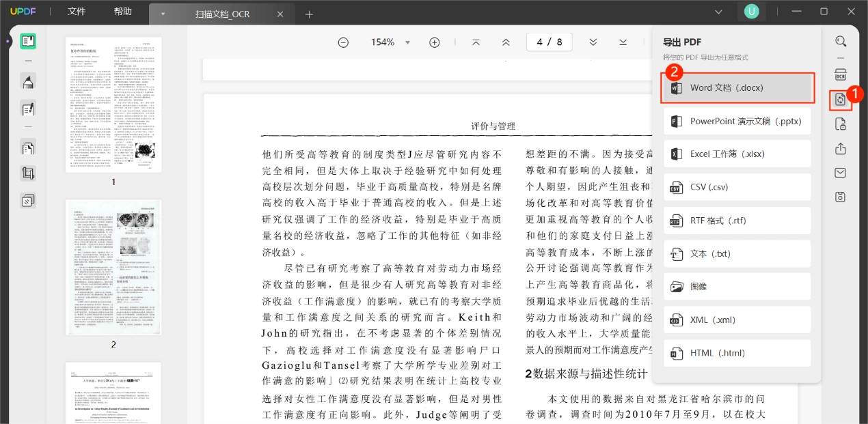Image resolution: width=868 pixels, height=424 pixels.
Task: Select page 2 thumbnail
Action: point(113,268)
